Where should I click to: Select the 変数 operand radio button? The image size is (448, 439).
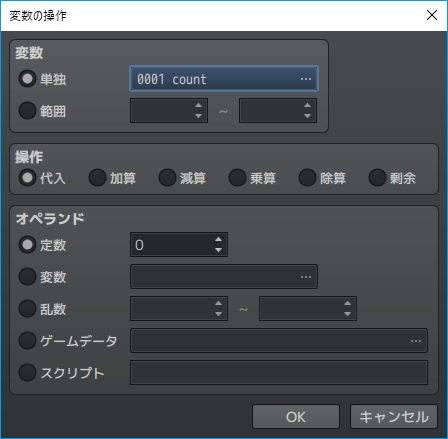27,277
